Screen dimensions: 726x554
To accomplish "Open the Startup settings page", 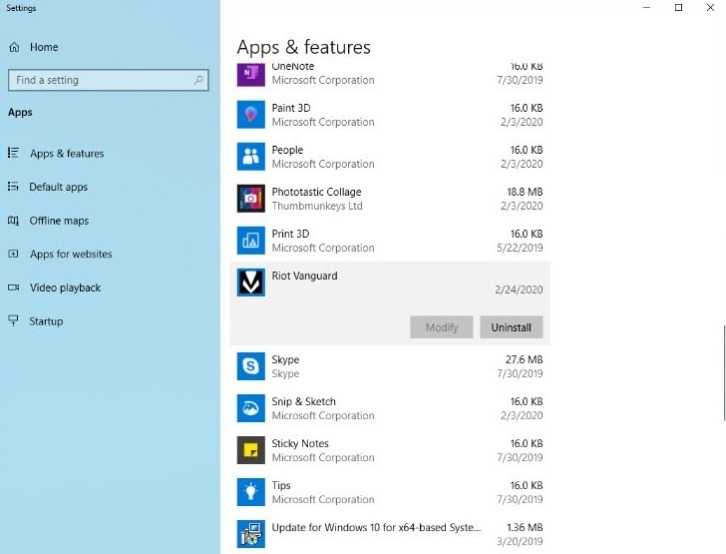I will pos(46,321).
